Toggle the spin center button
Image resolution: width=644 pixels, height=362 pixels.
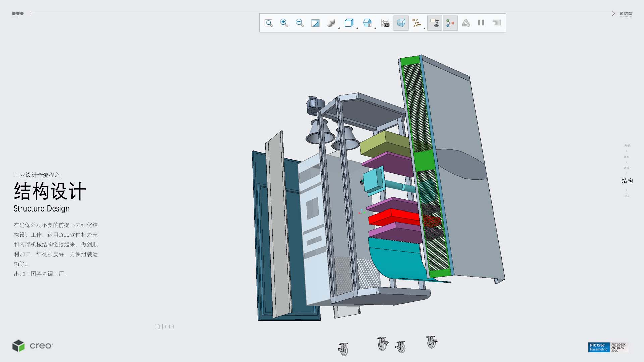click(x=450, y=23)
